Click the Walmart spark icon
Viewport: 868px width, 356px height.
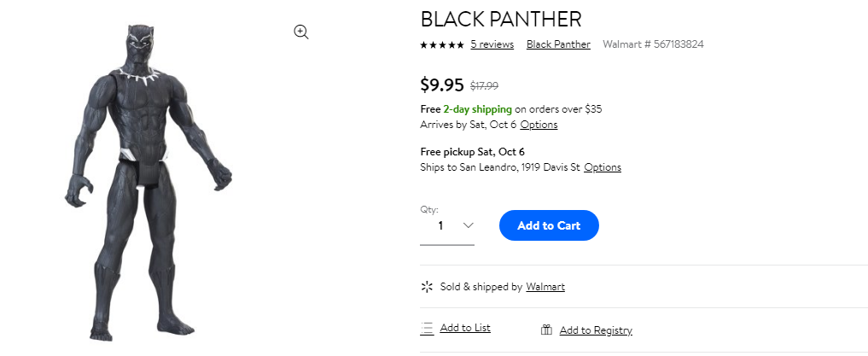tap(427, 287)
